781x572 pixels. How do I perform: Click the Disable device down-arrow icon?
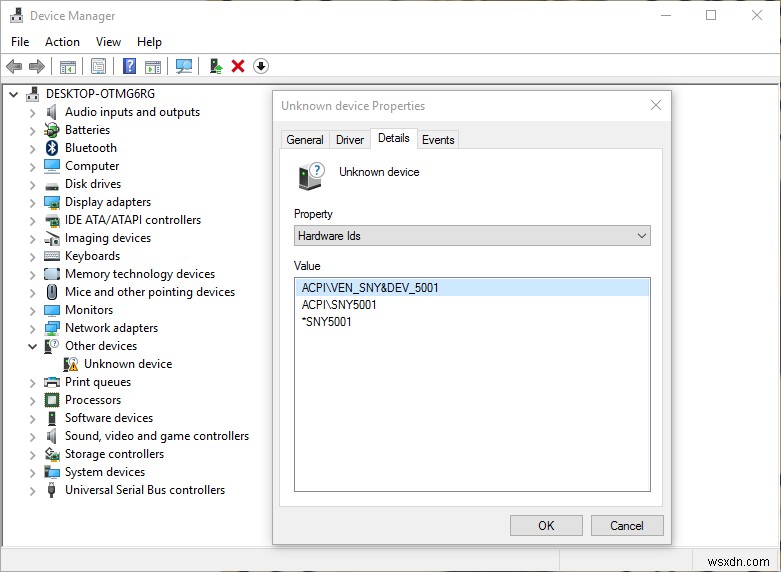(261, 66)
